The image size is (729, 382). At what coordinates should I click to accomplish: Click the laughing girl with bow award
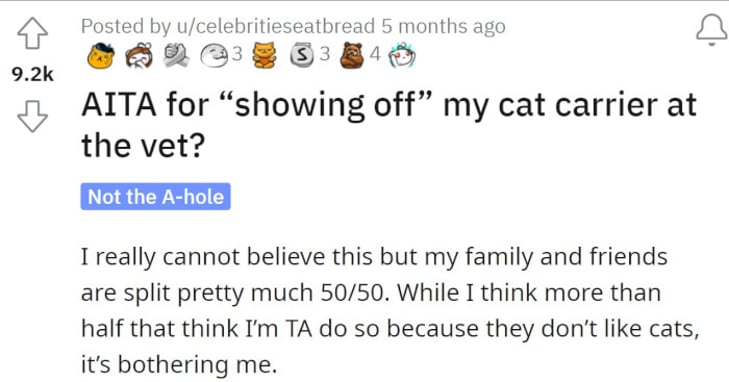[x=139, y=55]
